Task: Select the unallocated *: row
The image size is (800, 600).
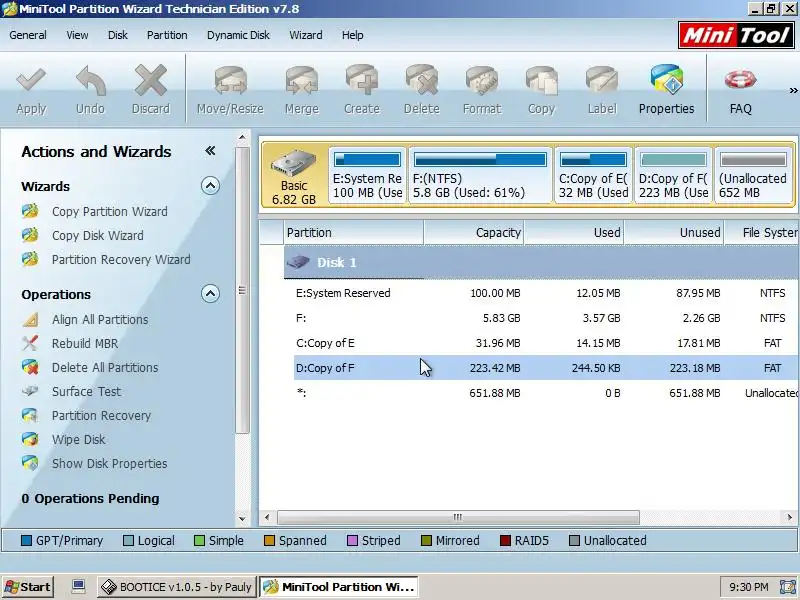Action: (546, 393)
